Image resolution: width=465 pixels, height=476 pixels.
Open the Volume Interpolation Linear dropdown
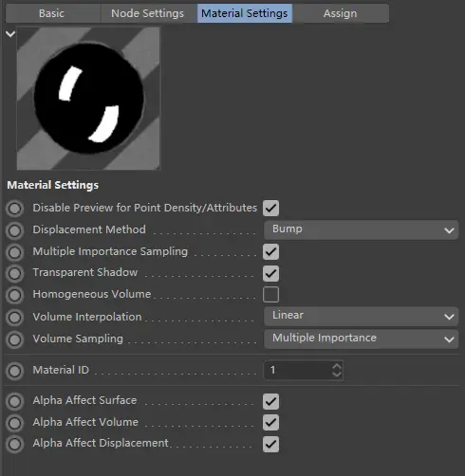point(361,316)
